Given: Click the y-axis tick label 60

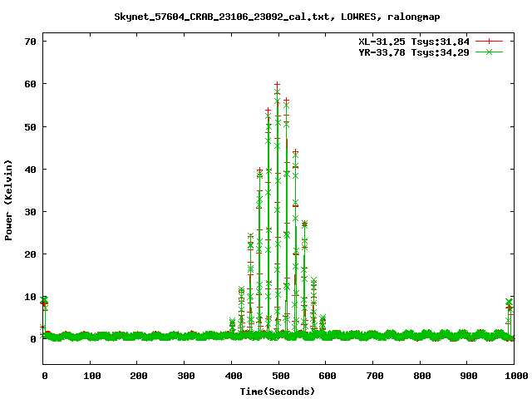Looking at the screenshot, I should (x=30, y=84).
